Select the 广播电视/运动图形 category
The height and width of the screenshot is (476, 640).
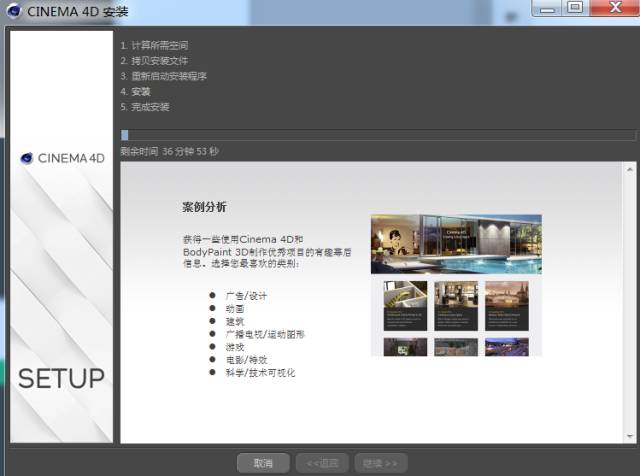point(265,334)
